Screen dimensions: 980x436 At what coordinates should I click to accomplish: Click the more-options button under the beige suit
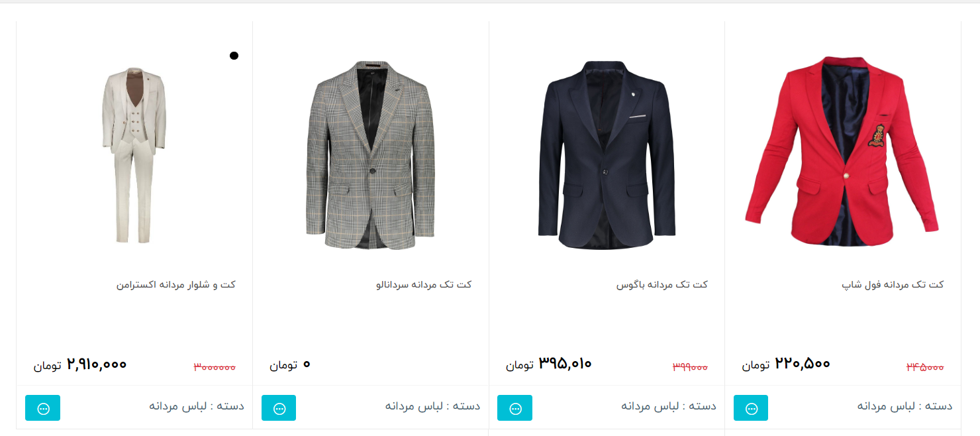(x=42, y=408)
